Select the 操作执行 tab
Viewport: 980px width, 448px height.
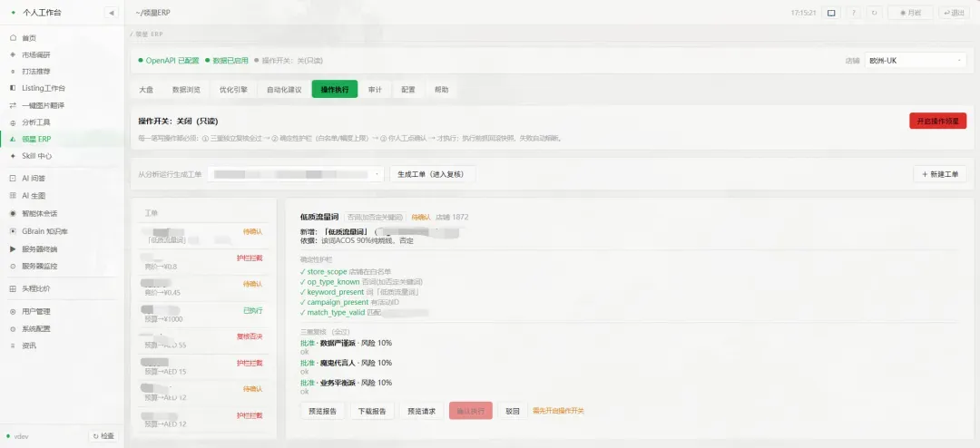(335, 90)
